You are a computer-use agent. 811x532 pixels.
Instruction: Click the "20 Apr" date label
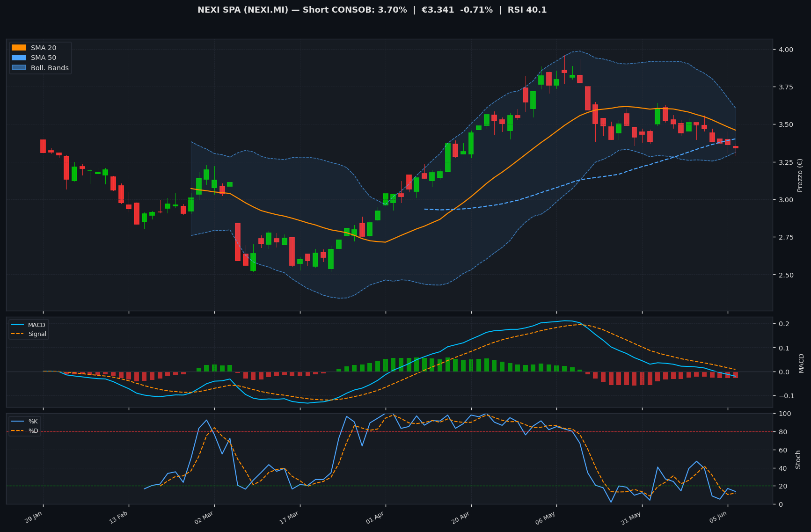click(x=461, y=517)
